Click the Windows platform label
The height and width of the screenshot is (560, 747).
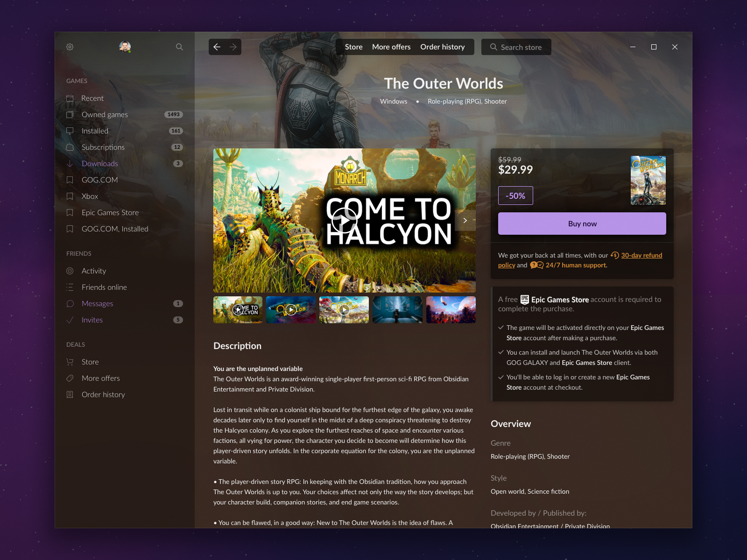click(394, 101)
